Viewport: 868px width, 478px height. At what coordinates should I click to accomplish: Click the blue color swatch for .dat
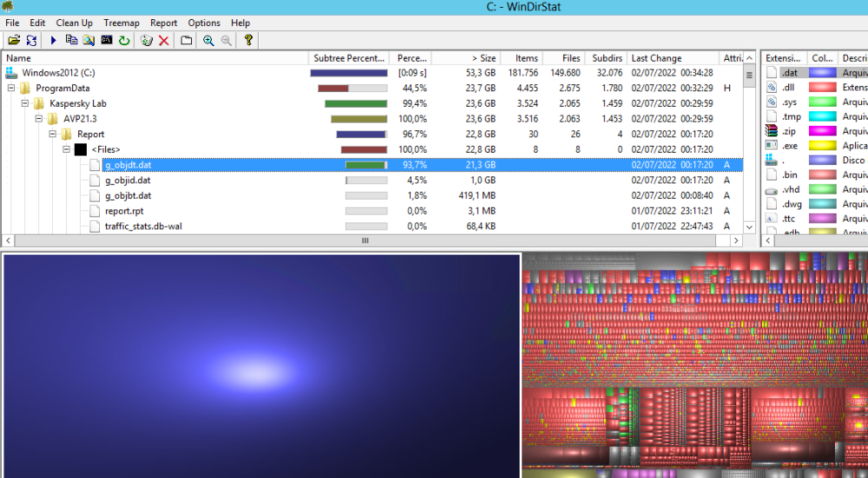[823, 73]
